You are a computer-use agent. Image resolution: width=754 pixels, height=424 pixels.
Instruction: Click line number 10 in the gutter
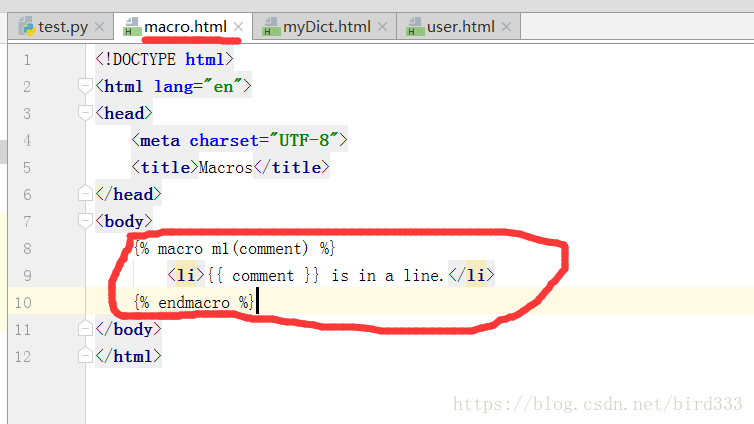[23, 303]
